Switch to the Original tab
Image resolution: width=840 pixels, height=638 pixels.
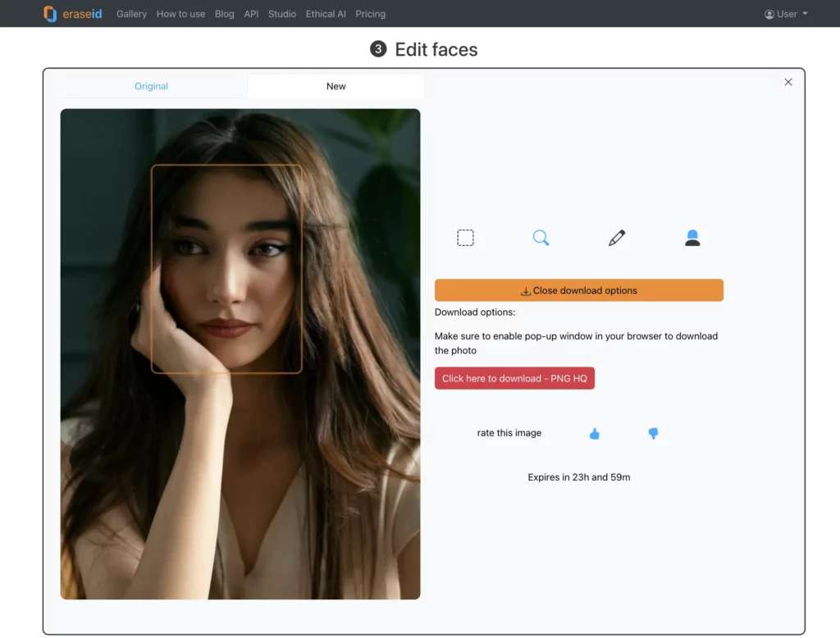[x=151, y=85]
